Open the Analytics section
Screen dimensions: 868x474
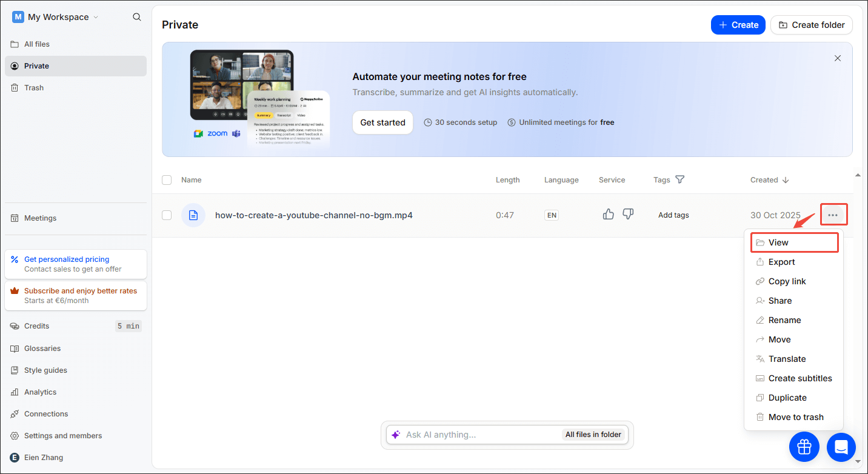[41, 392]
